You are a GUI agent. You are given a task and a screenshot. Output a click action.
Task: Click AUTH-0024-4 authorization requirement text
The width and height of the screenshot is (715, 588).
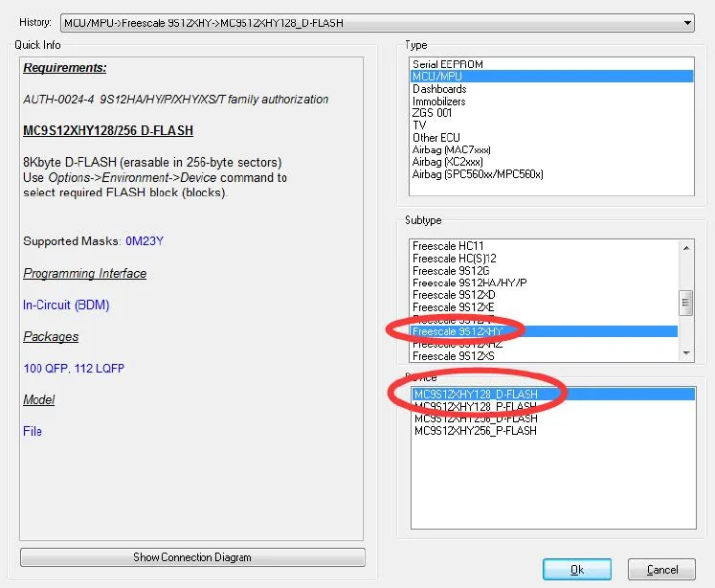[175, 100]
